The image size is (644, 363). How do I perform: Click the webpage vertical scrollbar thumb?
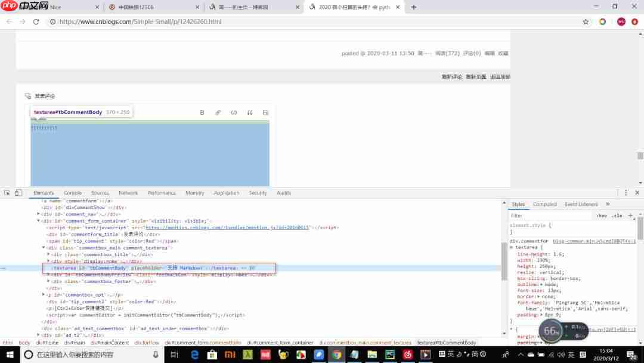coord(640,155)
